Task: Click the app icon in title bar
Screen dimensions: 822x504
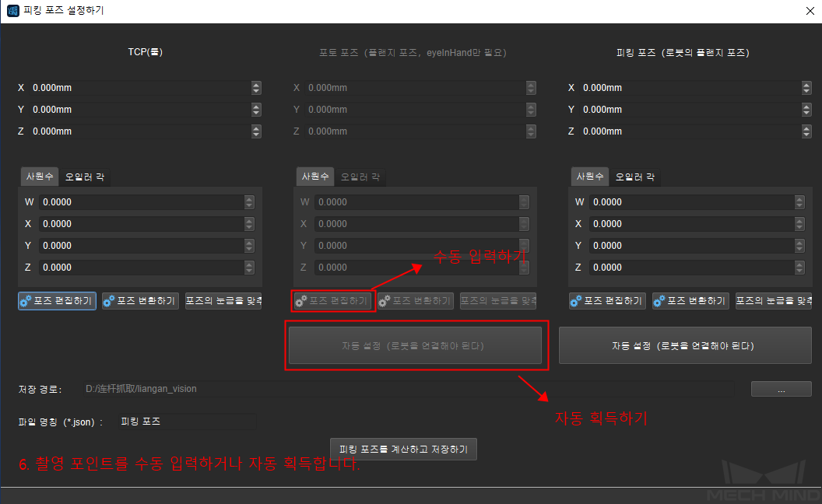Action: pos(12,10)
